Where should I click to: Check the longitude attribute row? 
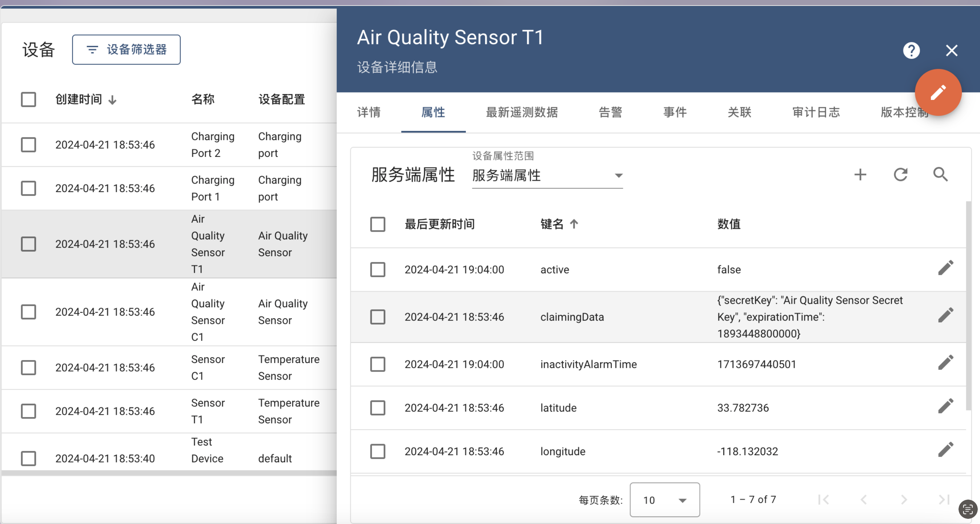pyautogui.click(x=378, y=451)
